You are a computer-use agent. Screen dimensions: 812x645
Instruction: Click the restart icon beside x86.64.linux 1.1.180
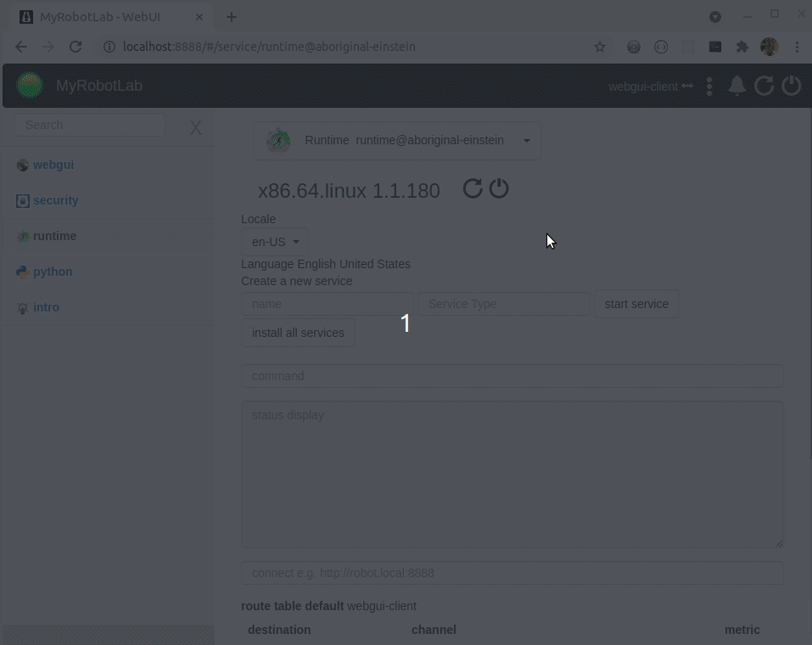tap(473, 188)
